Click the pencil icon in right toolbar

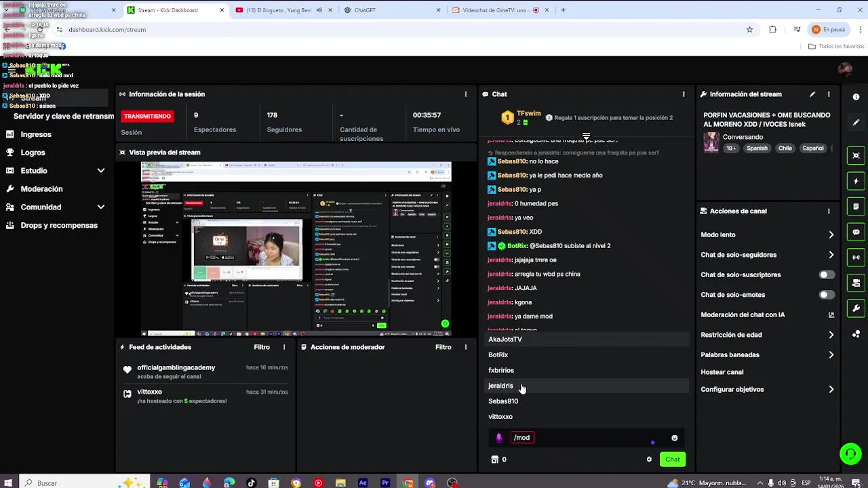coord(856,123)
